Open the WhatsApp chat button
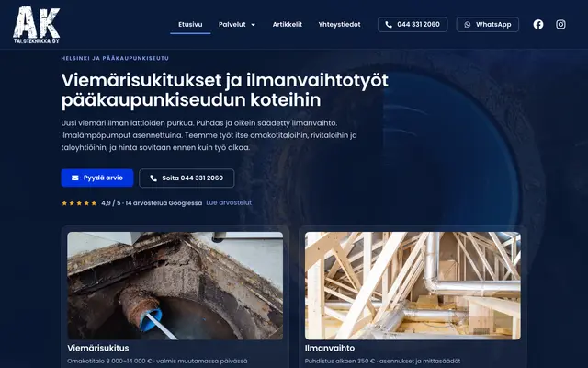Screen dimensions: 588x368 pyautogui.click(x=488, y=25)
